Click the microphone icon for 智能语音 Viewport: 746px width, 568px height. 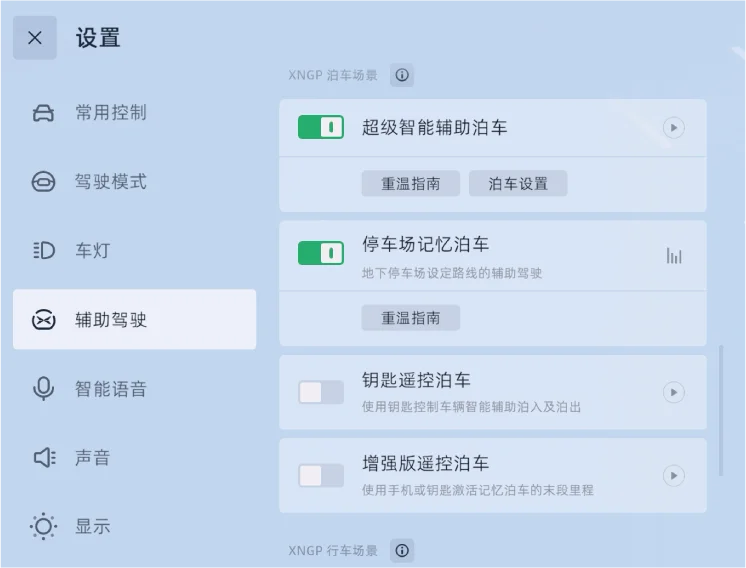point(43,389)
